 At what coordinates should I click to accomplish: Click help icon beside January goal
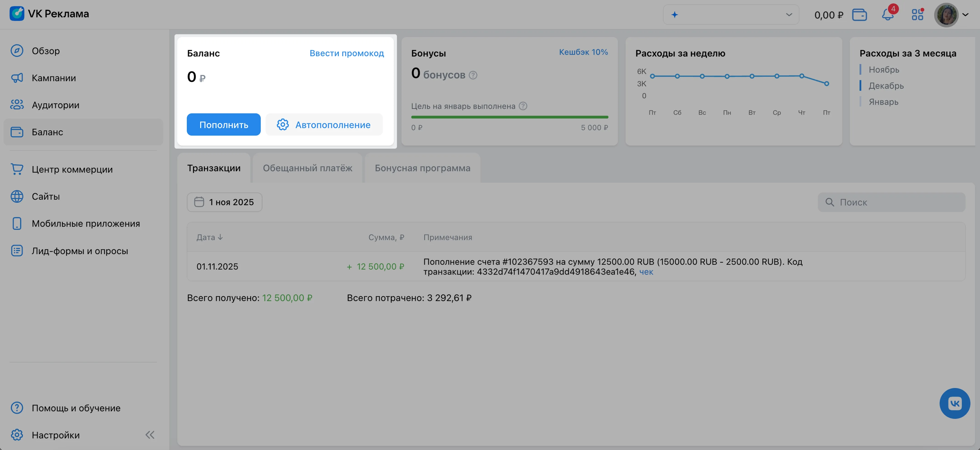523,106
